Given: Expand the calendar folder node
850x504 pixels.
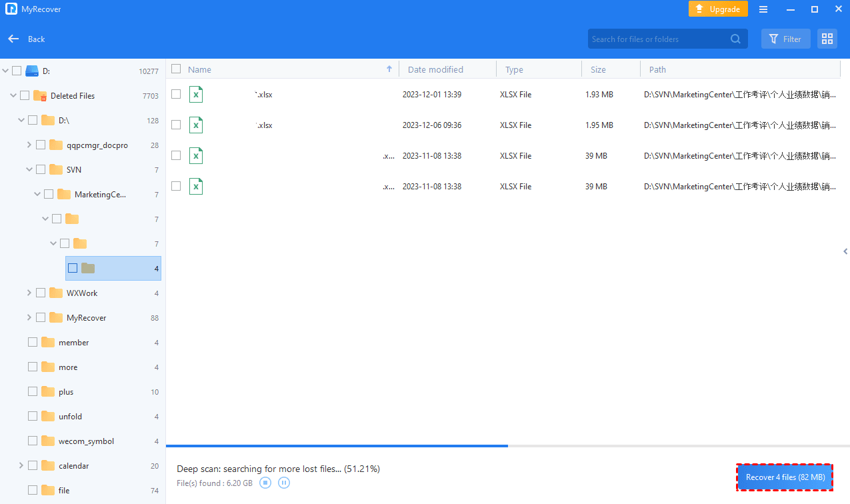Looking at the screenshot, I should 21,466.
